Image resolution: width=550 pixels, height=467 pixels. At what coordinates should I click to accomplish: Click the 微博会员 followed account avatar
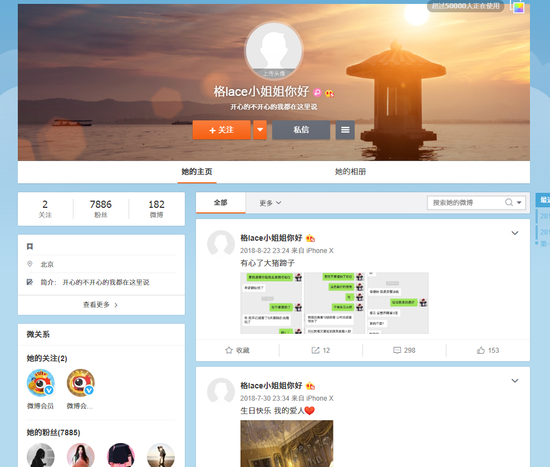41,383
